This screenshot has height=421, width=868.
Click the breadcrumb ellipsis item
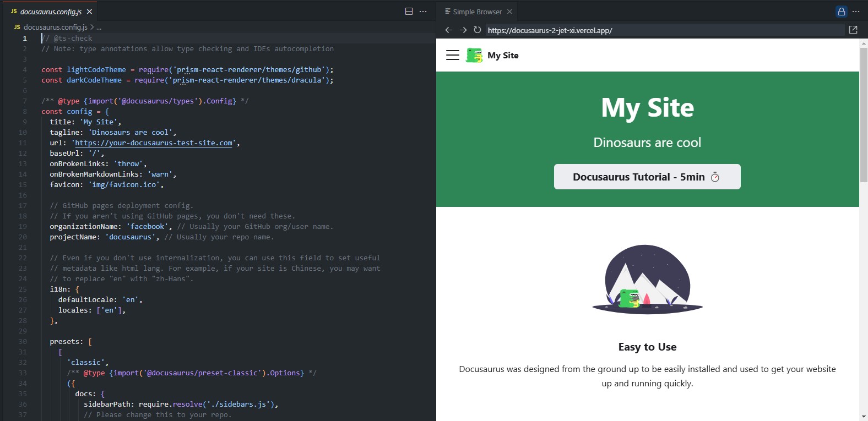(x=99, y=27)
